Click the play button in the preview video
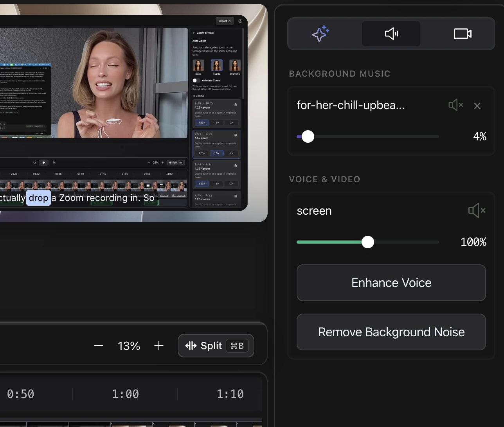This screenshot has width=504, height=427. (43, 163)
